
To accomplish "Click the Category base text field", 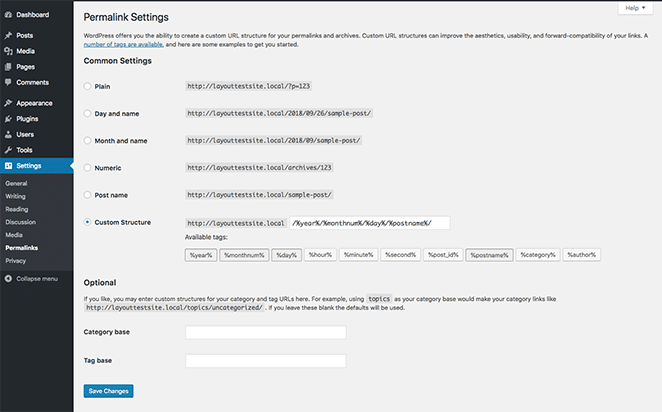I will 265,332.
